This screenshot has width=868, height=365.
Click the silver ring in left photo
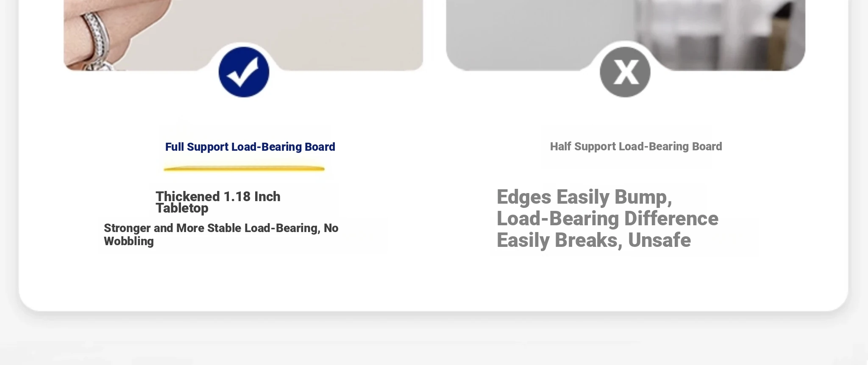point(96,34)
